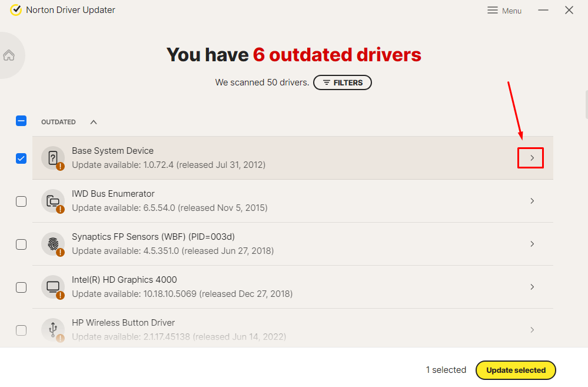
Task: Select the Base System Device name text
Action: coord(112,151)
